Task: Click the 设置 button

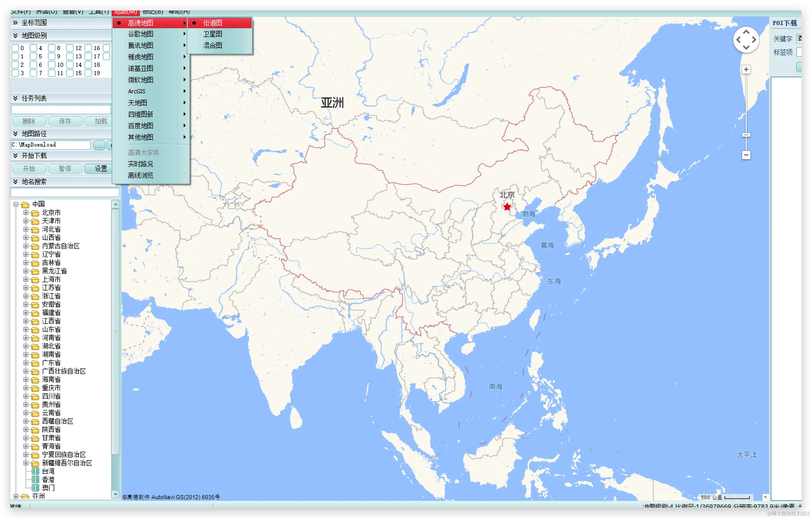Action: point(100,169)
